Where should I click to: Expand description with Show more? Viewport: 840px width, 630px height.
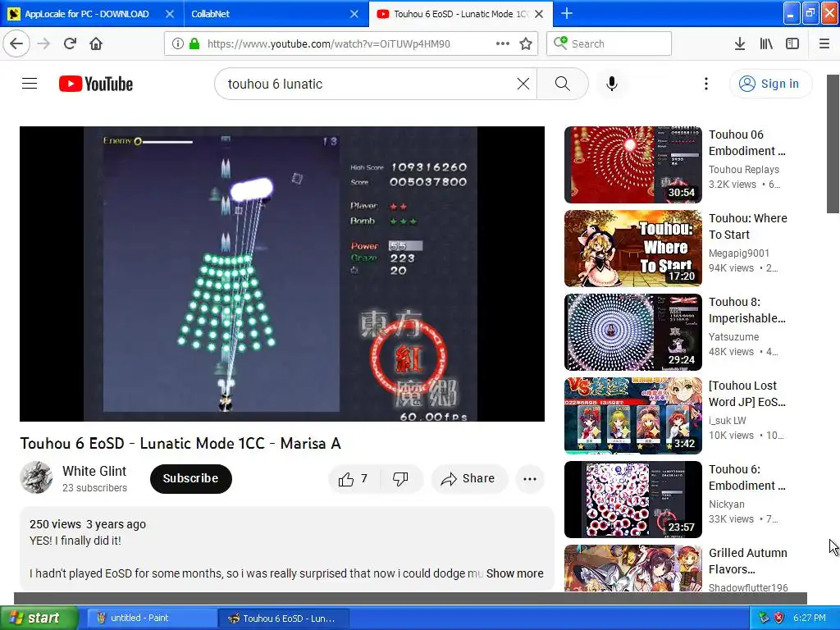514,573
